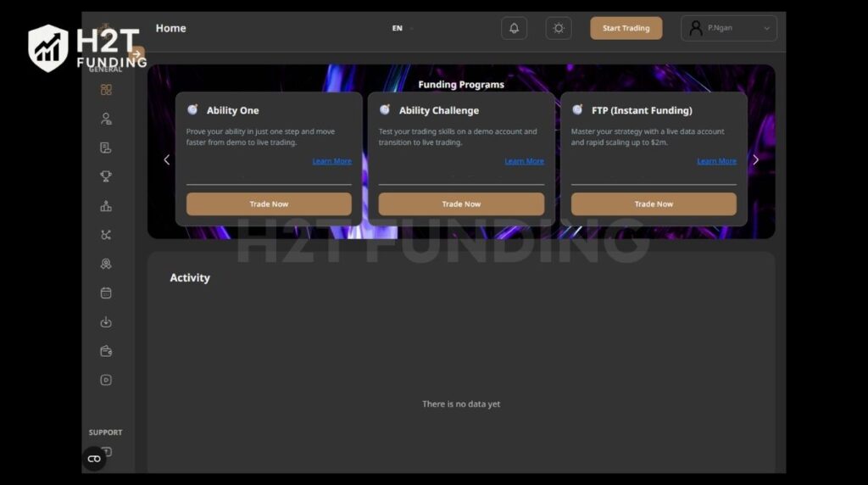Open the affiliate network sidebar icon

click(x=106, y=235)
